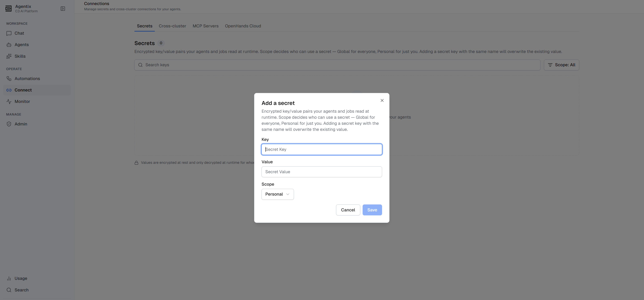Close the Add a secret dialog

[x=382, y=100]
